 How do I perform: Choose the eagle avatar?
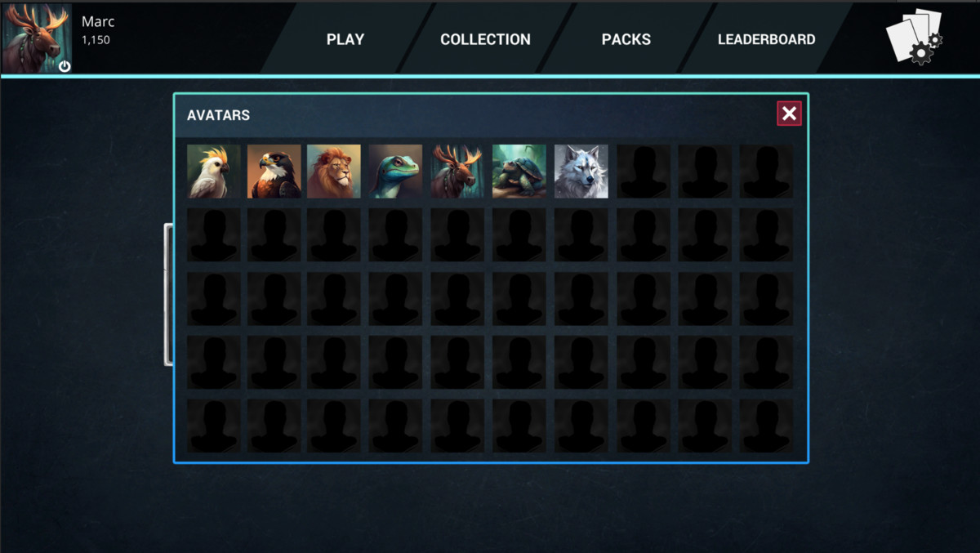click(x=274, y=172)
